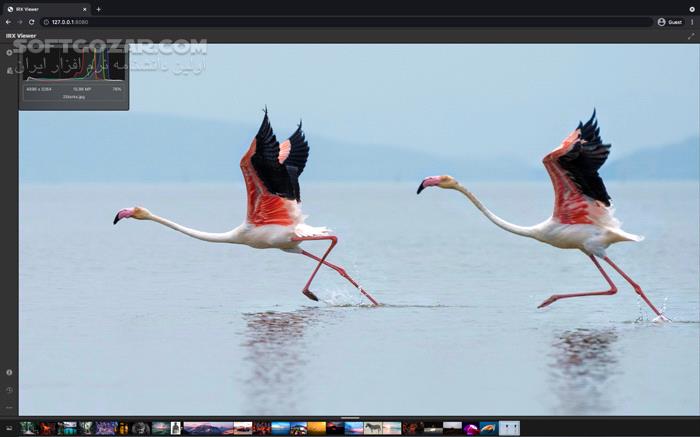This screenshot has width=700, height=437.
Task: Click the browser back arrow
Action: pos(8,22)
